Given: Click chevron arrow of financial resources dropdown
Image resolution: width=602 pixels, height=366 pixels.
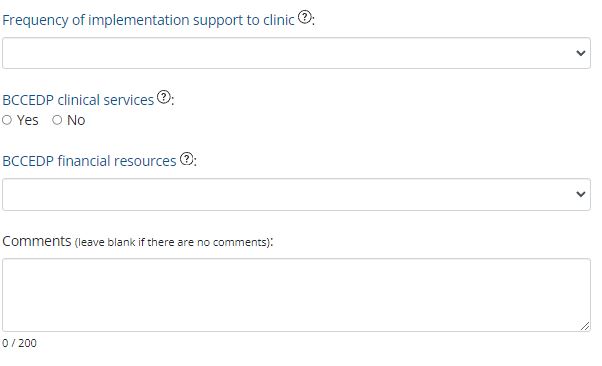Looking at the screenshot, I should tap(580, 194).
